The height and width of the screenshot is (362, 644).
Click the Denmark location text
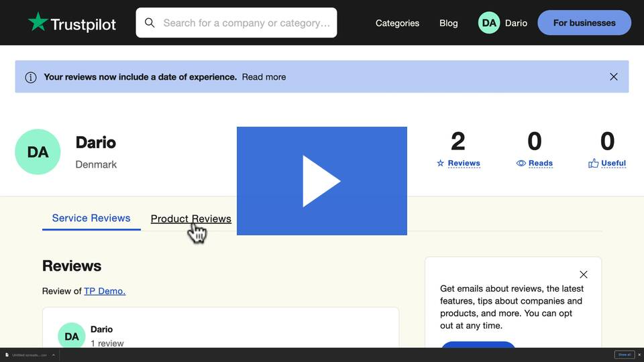[x=96, y=165]
